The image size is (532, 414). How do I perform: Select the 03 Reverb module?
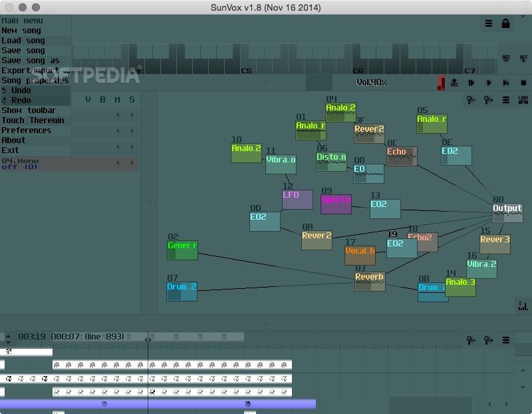(x=370, y=282)
